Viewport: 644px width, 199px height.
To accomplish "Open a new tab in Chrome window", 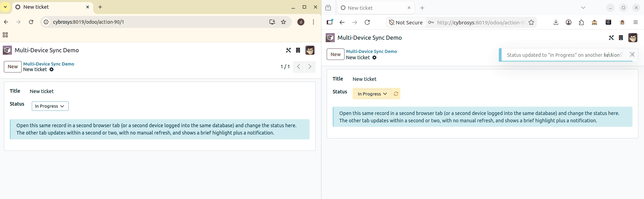I will tap(100, 7).
